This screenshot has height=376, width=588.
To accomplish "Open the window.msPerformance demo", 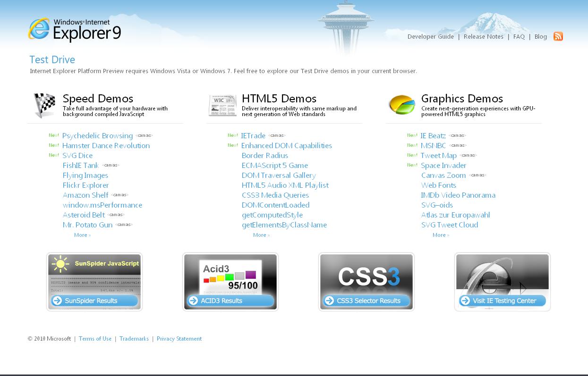I will pos(102,205).
